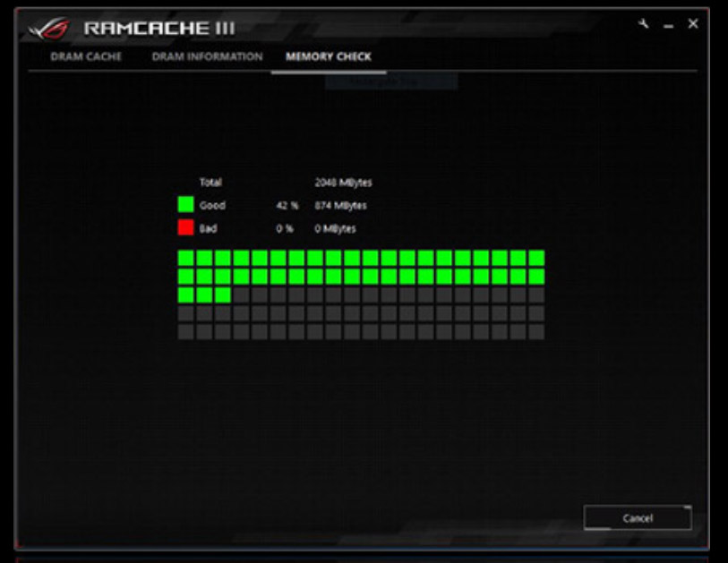Switch to the DRAM Cache tab

coord(86,56)
